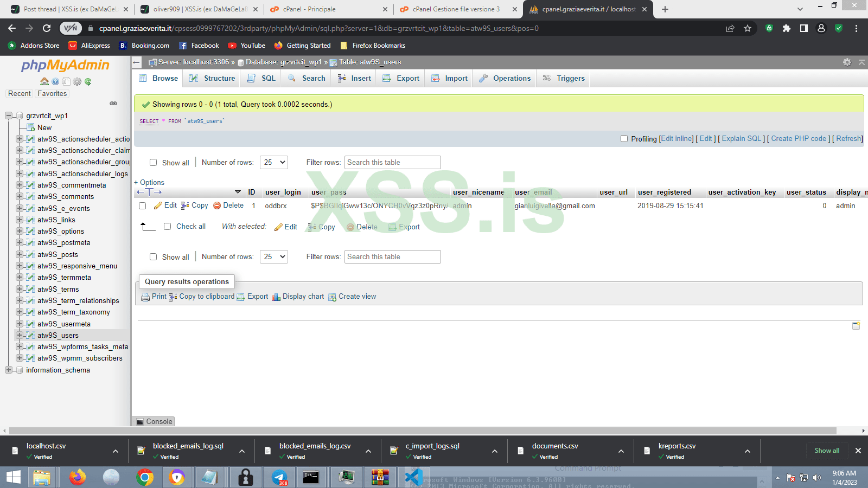The image size is (868, 488).
Task: Share this page from address bar
Action: (x=730, y=28)
